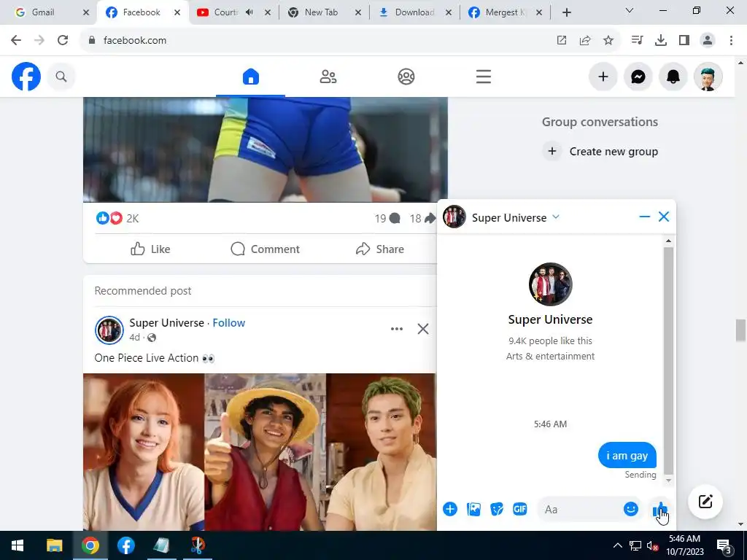Click the page vertical scrollbar thumb
This screenshot has width=747, height=560.
click(x=740, y=330)
